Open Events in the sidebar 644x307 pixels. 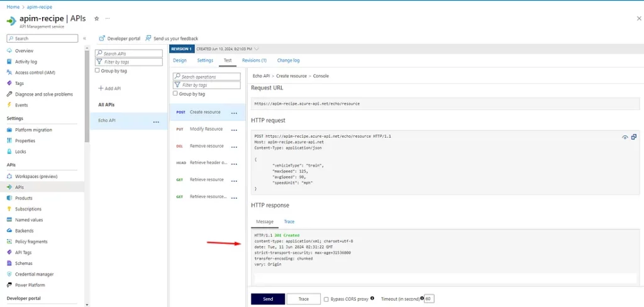point(21,105)
